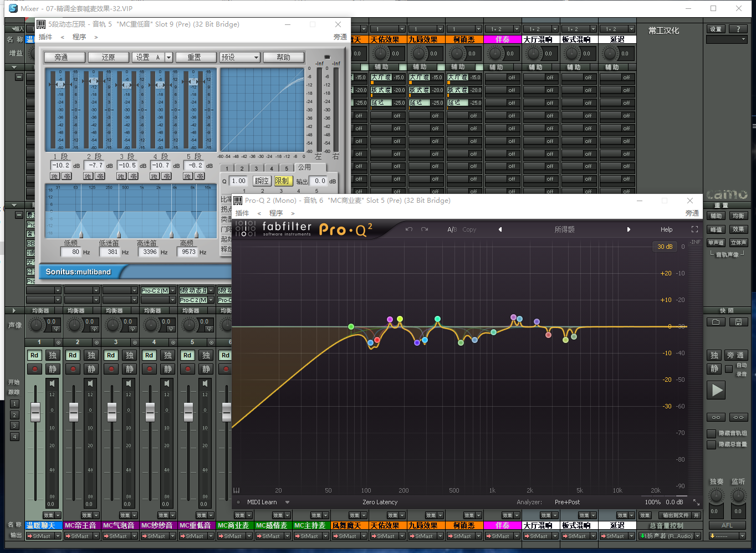This screenshot has height=553, width=756.
Task: Switch to the 公用 tab in multiband
Action: pos(304,167)
